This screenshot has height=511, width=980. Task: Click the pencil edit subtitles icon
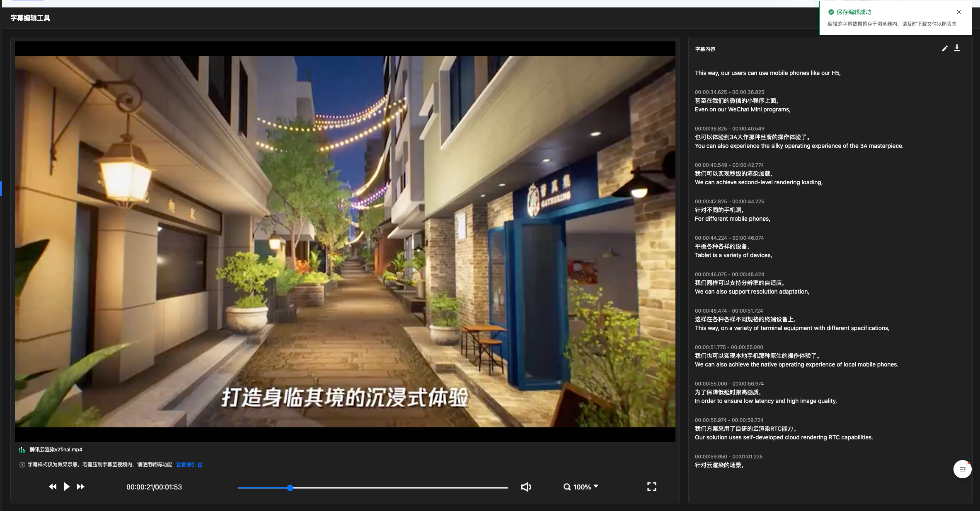pos(944,48)
